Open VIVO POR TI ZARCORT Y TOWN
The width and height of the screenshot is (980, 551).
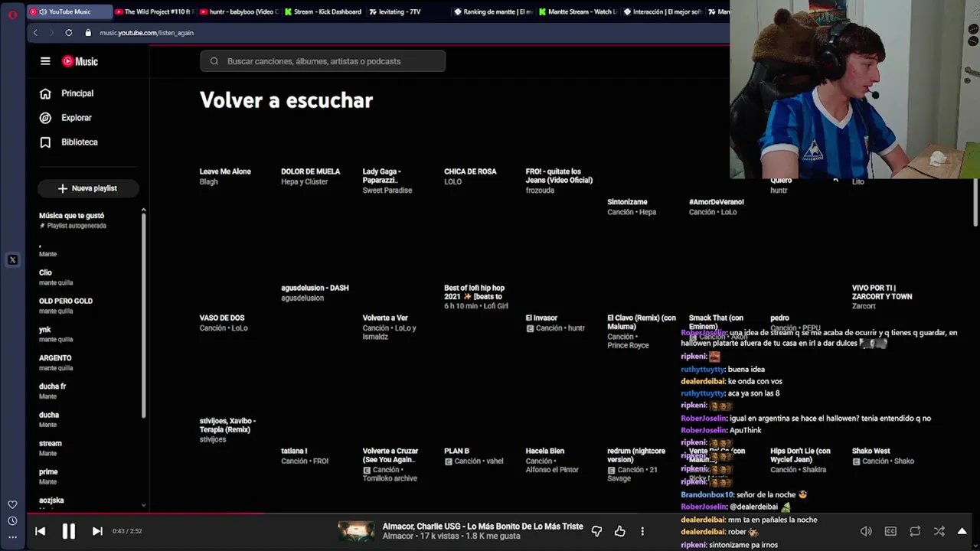pos(882,292)
